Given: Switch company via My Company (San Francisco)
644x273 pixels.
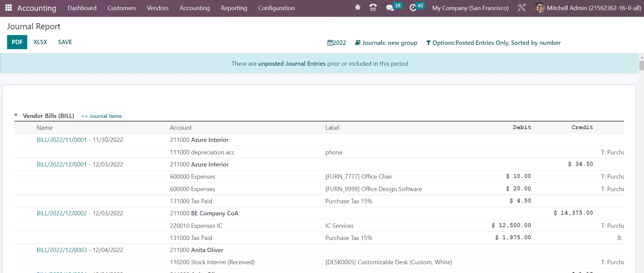Looking at the screenshot, I should point(470,8).
